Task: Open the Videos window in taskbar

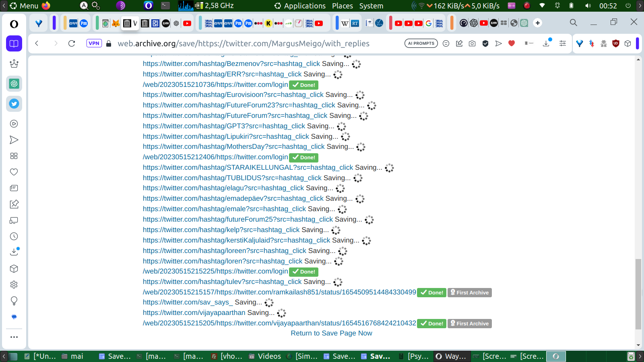Action: tap(265, 356)
